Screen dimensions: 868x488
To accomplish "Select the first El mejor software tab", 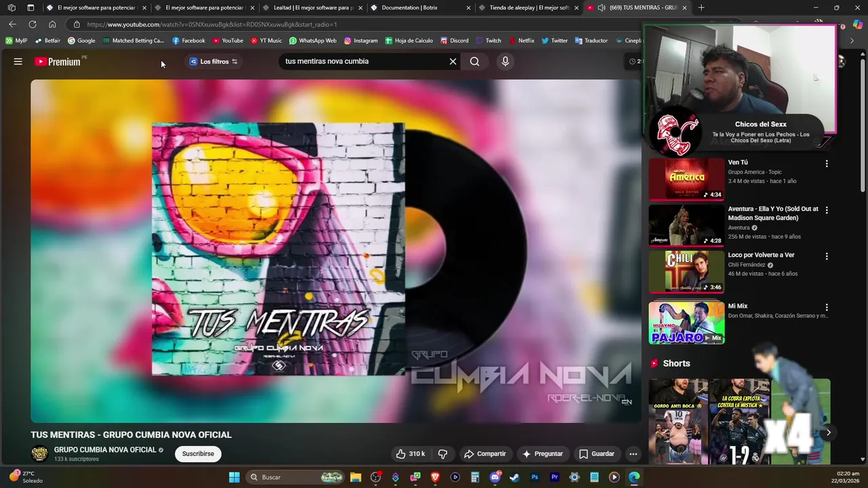I will pos(95,7).
